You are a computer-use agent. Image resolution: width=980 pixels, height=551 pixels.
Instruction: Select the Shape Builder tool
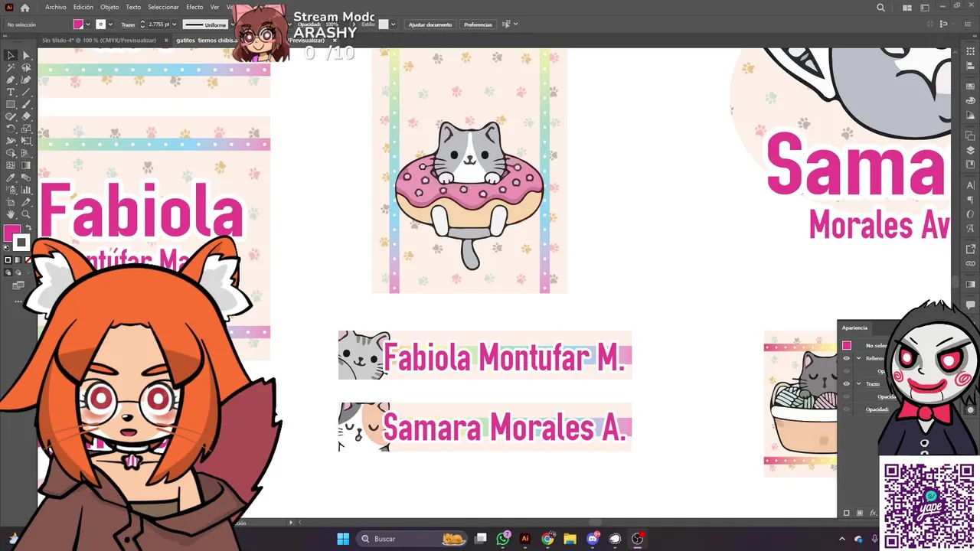click(x=11, y=153)
